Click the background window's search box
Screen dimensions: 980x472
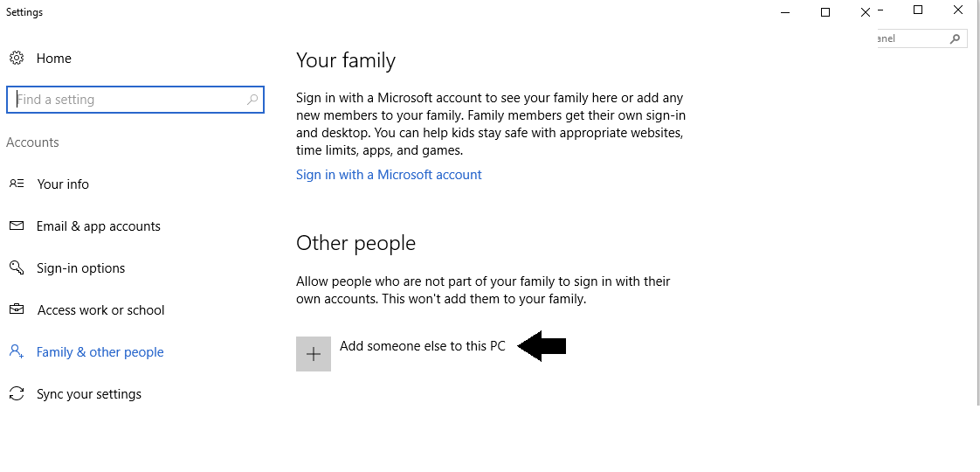913,39
